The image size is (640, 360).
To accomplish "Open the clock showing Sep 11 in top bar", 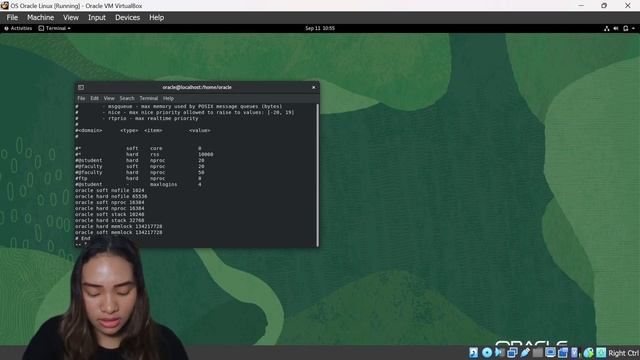I will (x=320, y=29).
